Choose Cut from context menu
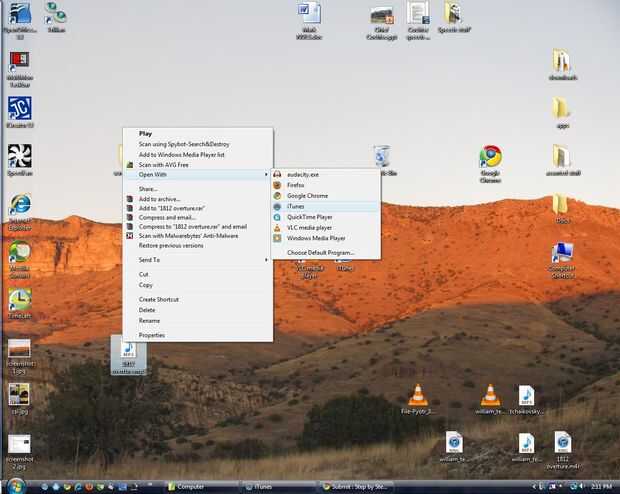Viewport: 620px width, 494px height. [x=198, y=274]
